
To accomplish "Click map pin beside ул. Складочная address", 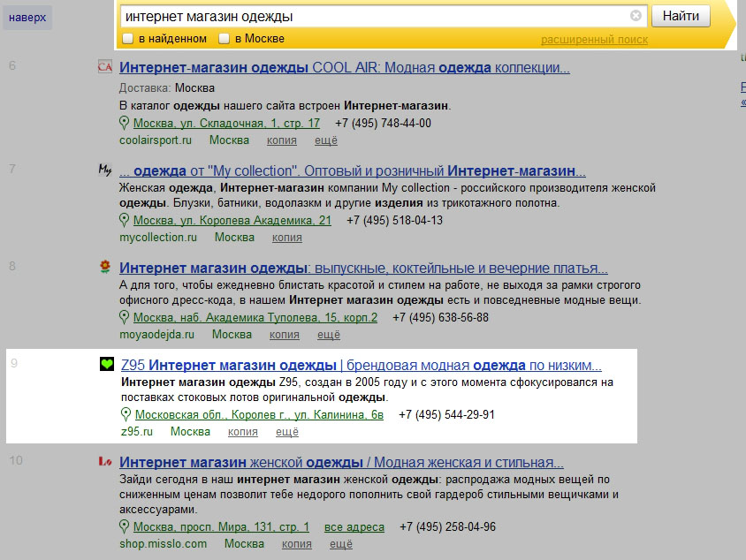I will click(124, 123).
